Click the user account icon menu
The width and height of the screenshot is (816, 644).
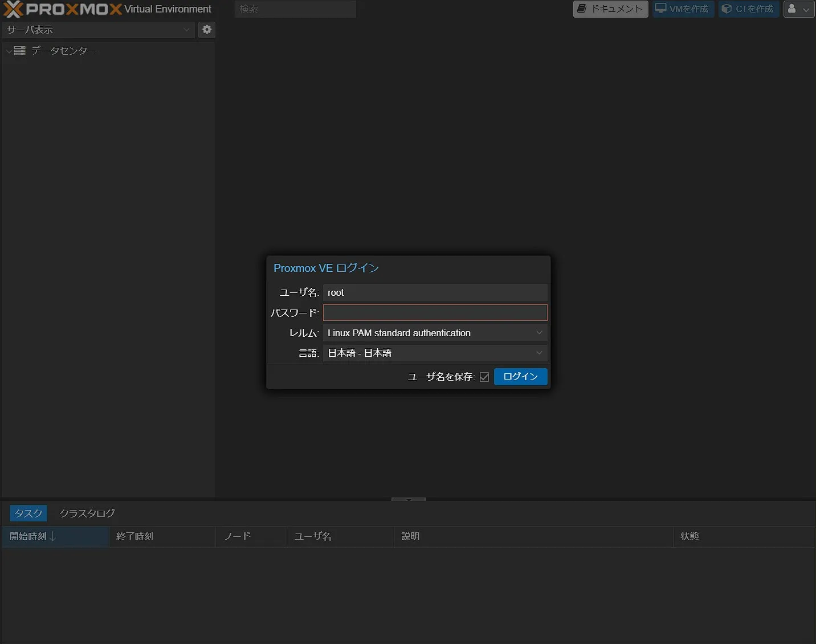tap(798, 9)
